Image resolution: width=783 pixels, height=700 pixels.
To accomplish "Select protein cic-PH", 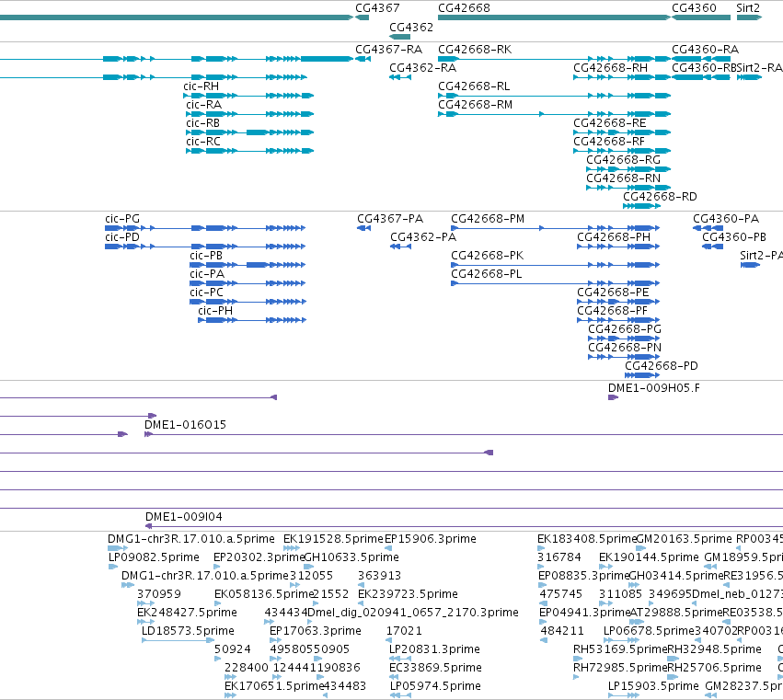I will [x=215, y=311].
